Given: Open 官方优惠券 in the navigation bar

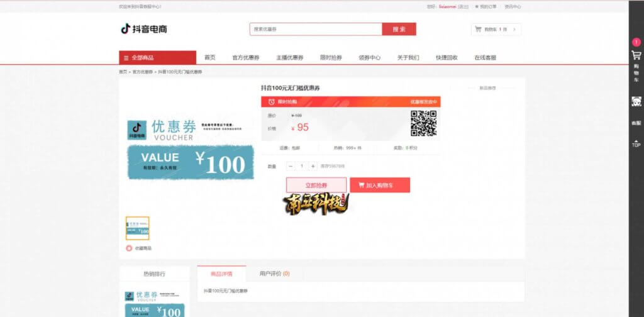Looking at the screenshot, I should click(x=246, y=58).
